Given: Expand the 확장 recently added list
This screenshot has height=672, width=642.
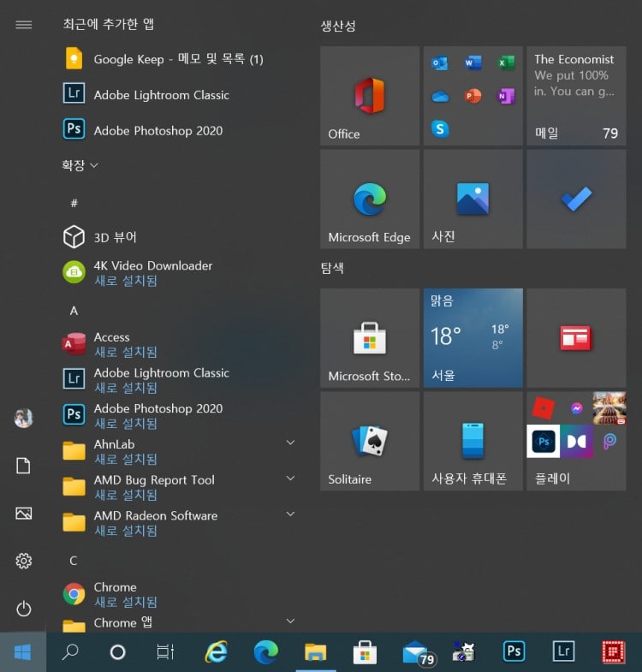Looking at the screenshot, I should [80, 165].
